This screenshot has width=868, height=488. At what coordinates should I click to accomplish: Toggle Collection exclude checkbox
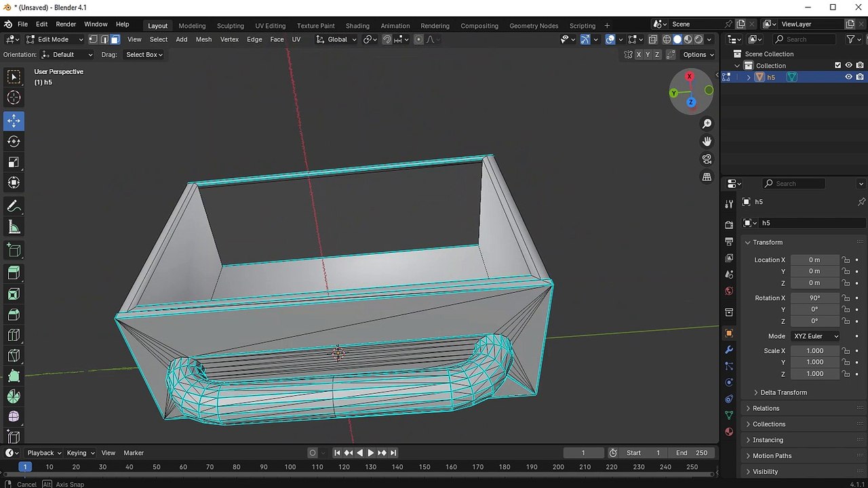pyautogui.click(x=837, y=66)
